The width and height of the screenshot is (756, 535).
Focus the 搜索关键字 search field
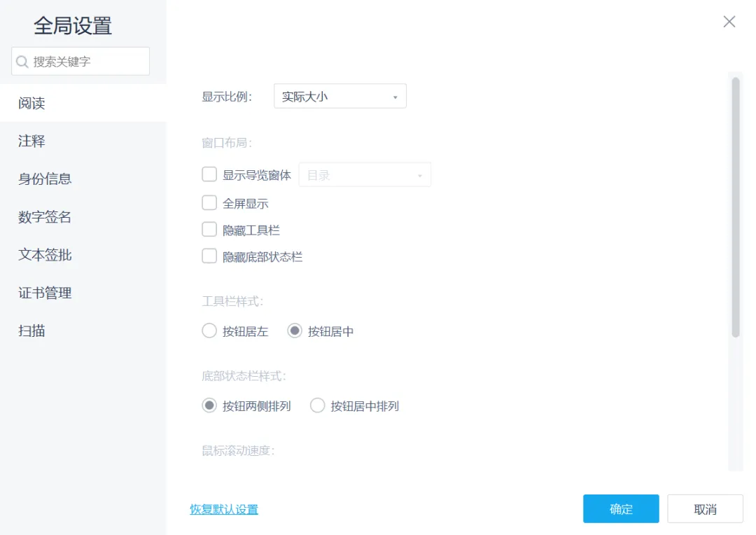[80, 61]
